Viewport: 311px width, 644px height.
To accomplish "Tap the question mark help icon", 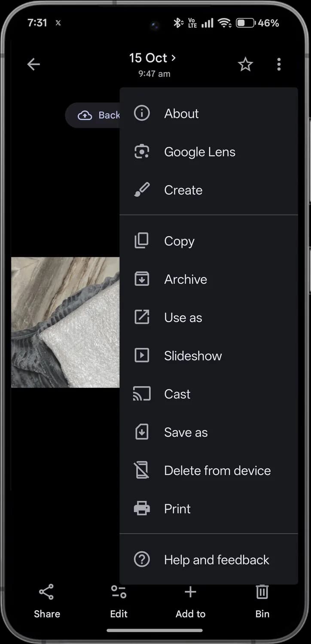I will 142,559.
